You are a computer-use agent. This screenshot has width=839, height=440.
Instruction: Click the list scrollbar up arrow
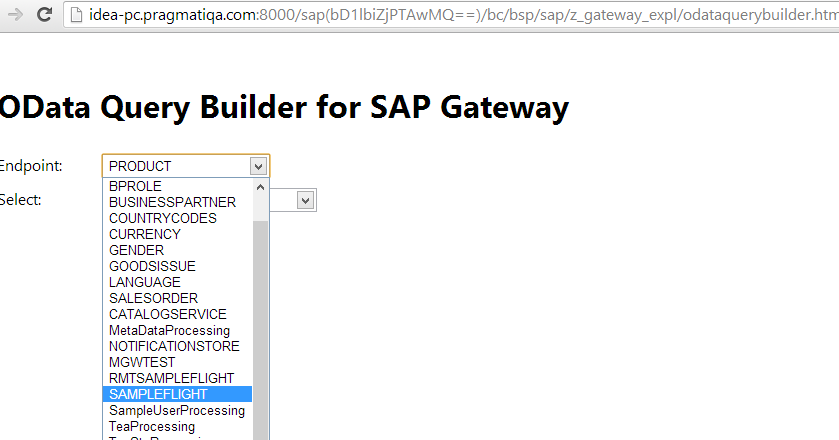pos(261,187)
